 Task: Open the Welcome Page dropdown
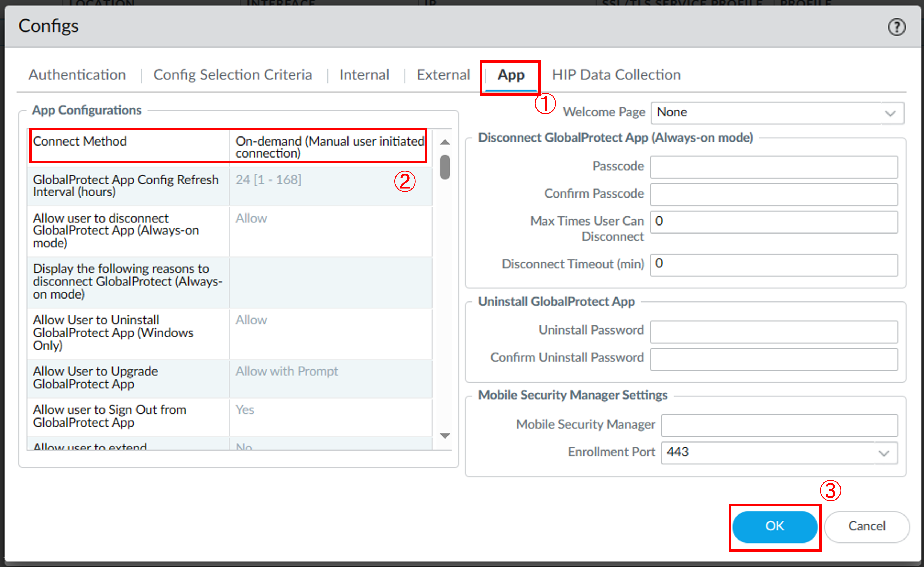tap(890, 113)
